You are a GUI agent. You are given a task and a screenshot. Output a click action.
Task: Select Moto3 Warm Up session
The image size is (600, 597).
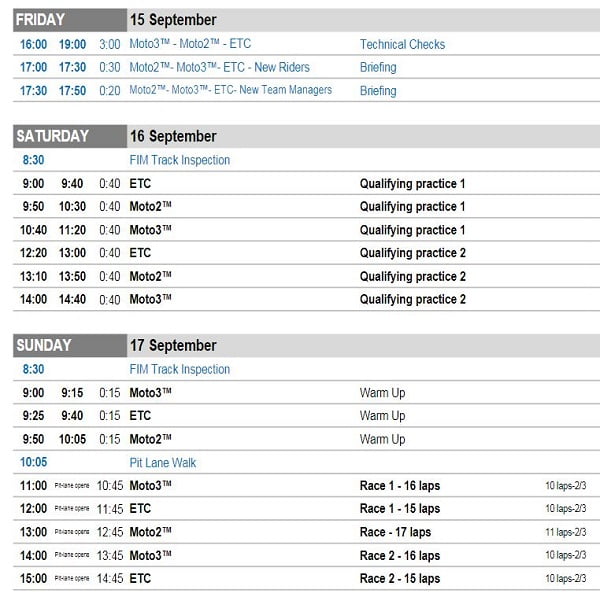pos(382,393)
